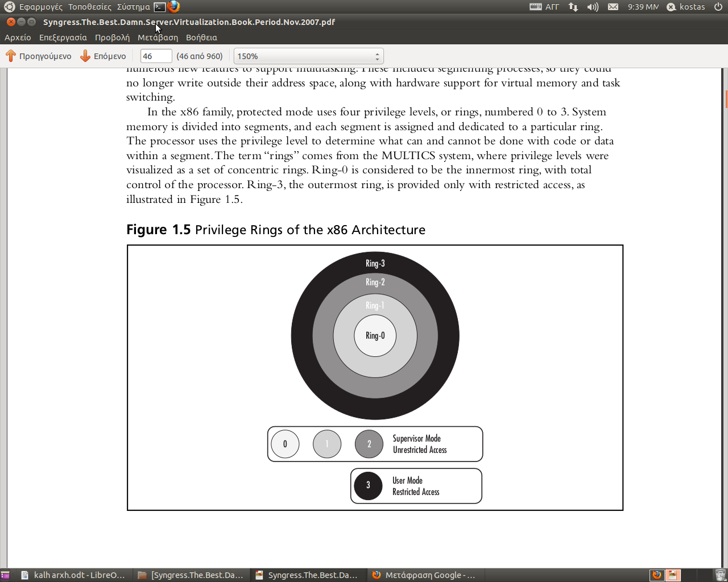Viewport: 728px width, 582px height.
Task: Open the sound volume indicator
Action: pos(593,7)
